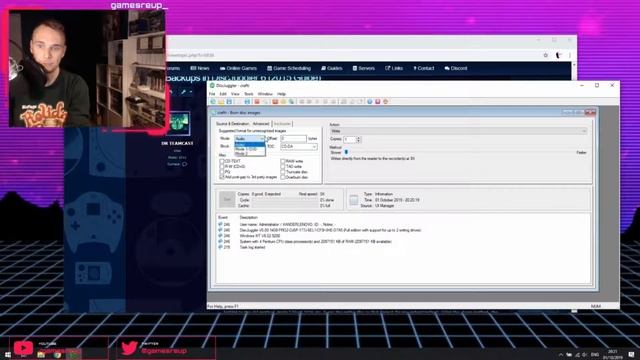Open Discord link in browser navbar

pyautogui.click(x=456, y=68)
